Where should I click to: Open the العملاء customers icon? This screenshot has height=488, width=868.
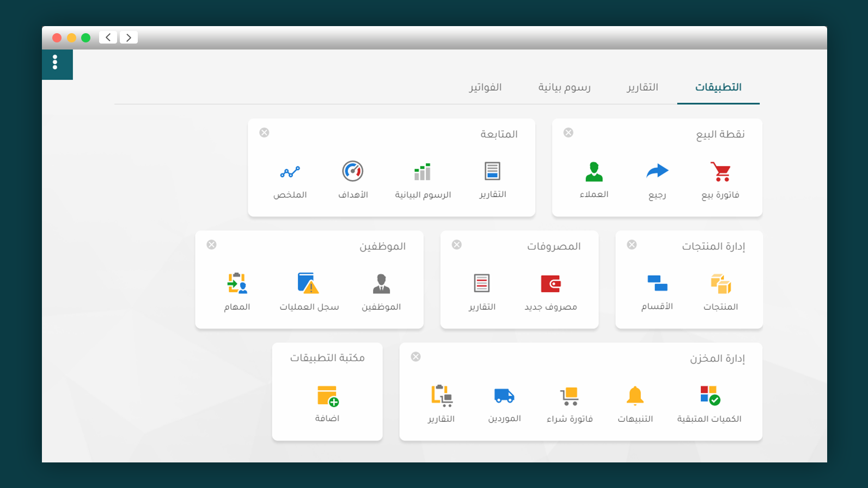594,172
